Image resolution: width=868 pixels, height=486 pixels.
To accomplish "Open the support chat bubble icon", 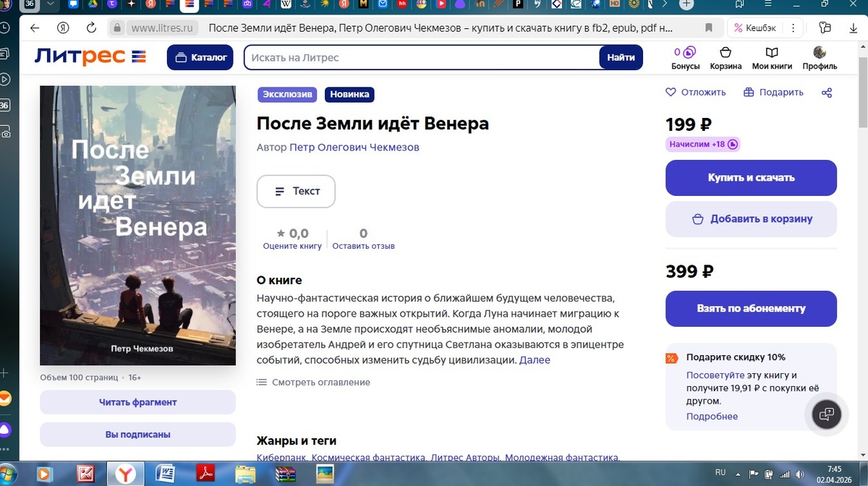I will [827, 414].
